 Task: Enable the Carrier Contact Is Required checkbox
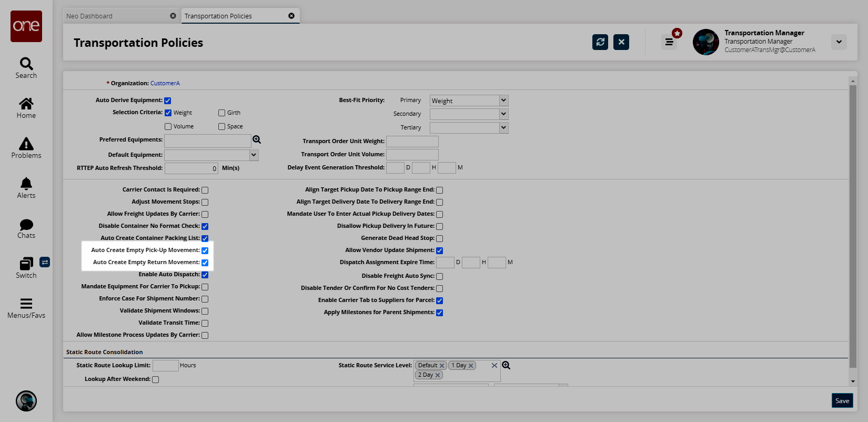(205, 190)
